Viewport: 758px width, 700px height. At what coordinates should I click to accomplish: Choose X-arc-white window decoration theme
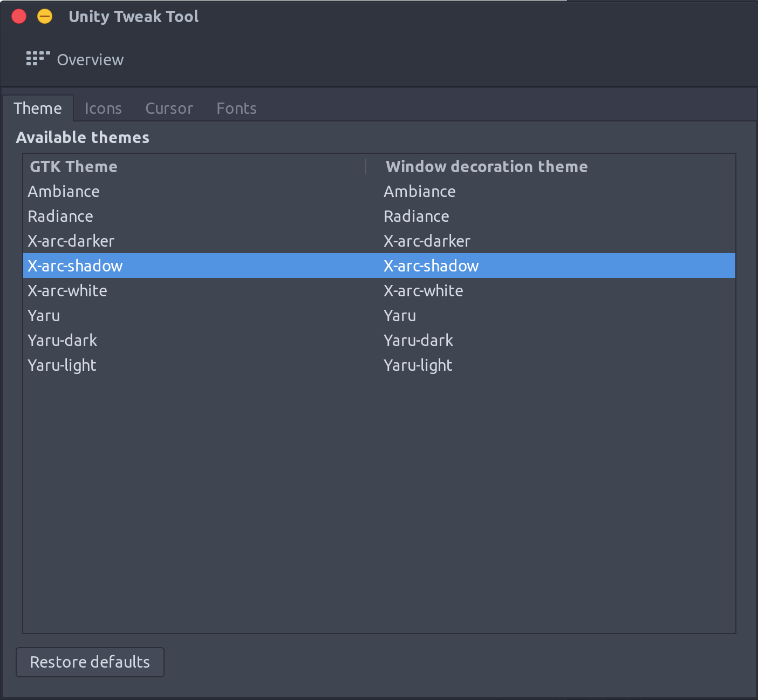tap(424, 291)
